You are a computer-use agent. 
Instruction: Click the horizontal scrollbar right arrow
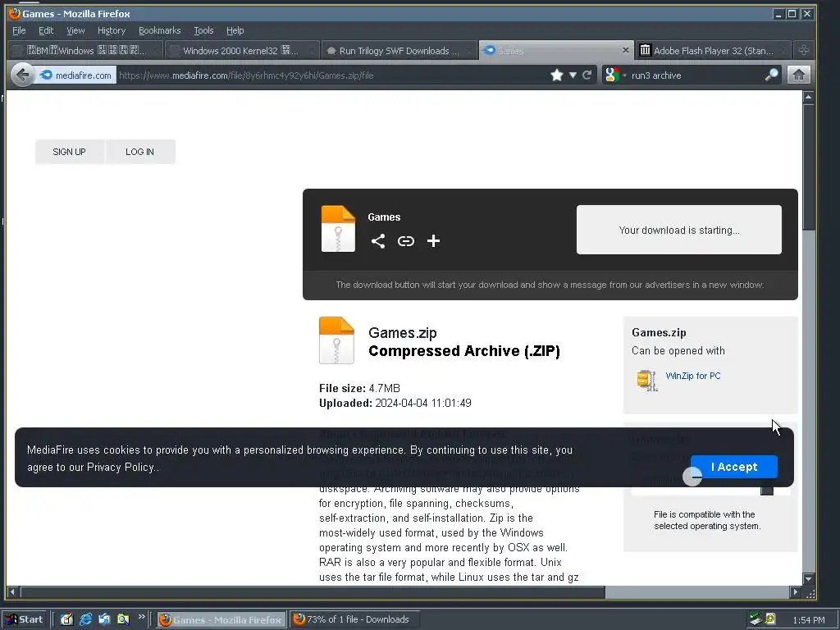[x=796, y=592]
